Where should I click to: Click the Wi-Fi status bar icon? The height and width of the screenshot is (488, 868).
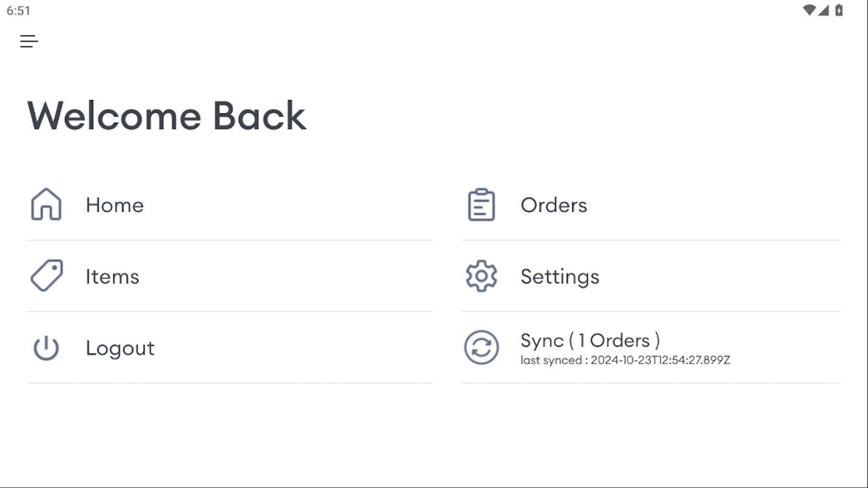pyautogui.click(x=809, y=10)
